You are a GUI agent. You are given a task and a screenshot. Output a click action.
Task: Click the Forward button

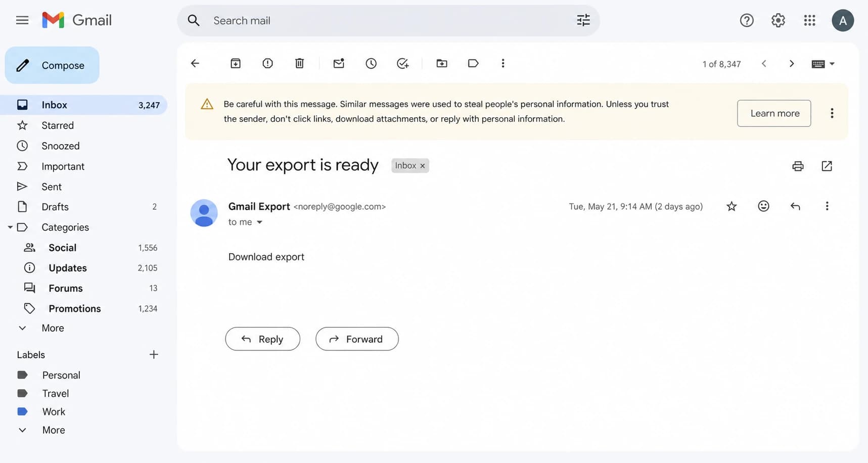coord(357,339)
